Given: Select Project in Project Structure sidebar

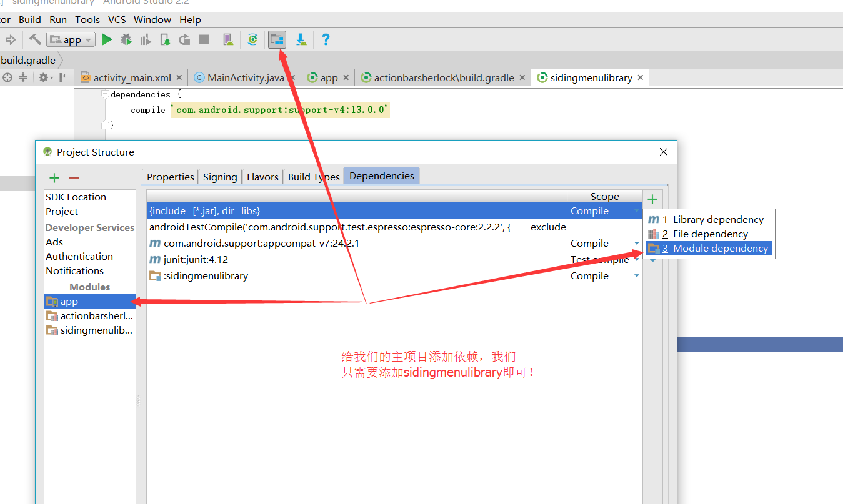Looking at the screenshot, I should click(62, 211).
